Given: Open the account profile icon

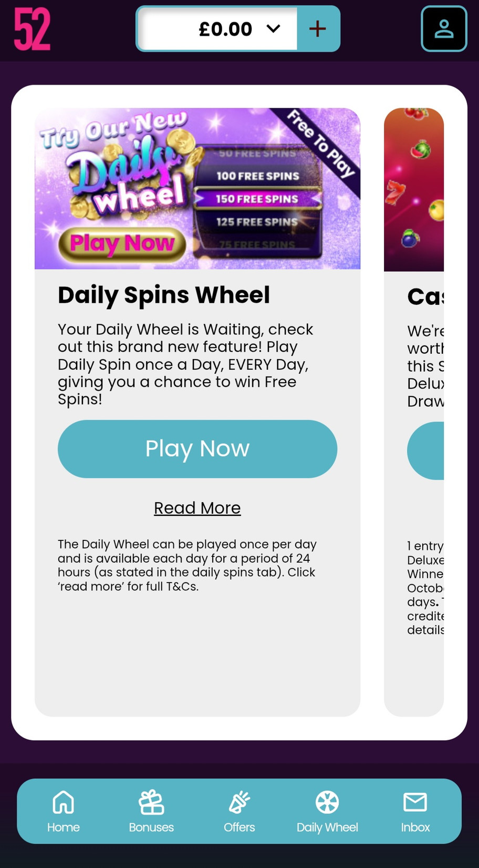Looking at the screenshot, I should 444,29.
